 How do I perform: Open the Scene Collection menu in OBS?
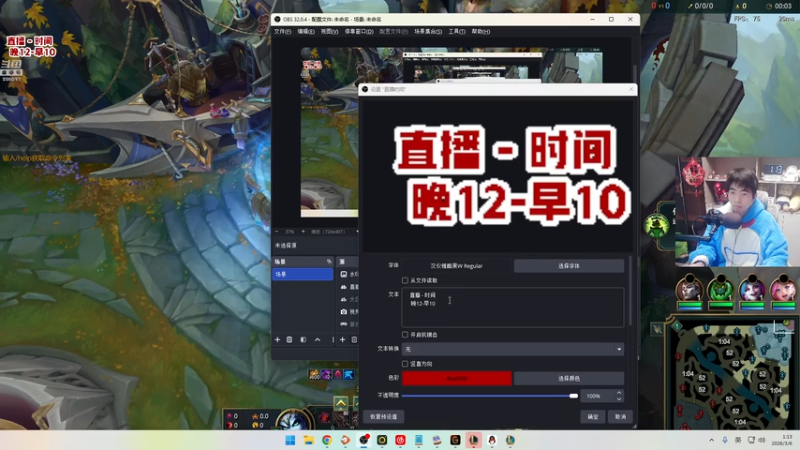click(x=428, y=32)
